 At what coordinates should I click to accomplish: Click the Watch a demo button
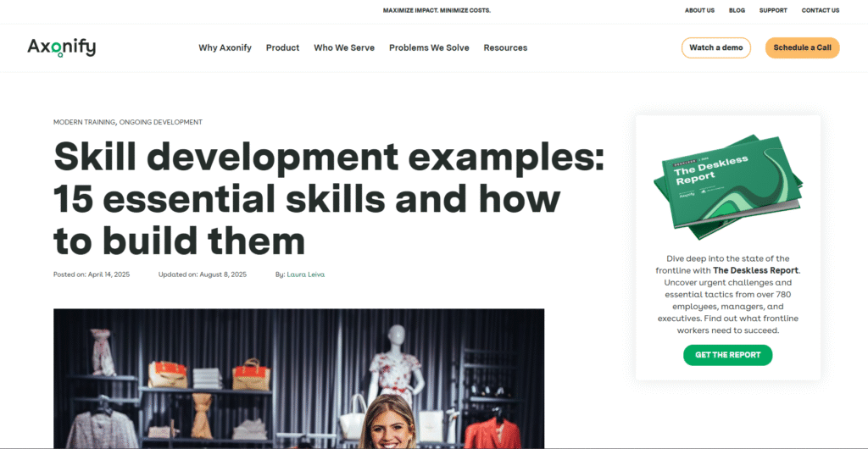(715, 48)
